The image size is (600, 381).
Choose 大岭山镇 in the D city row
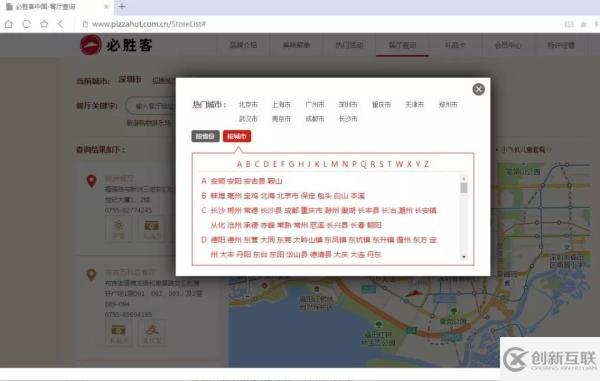tap(308, 240)
